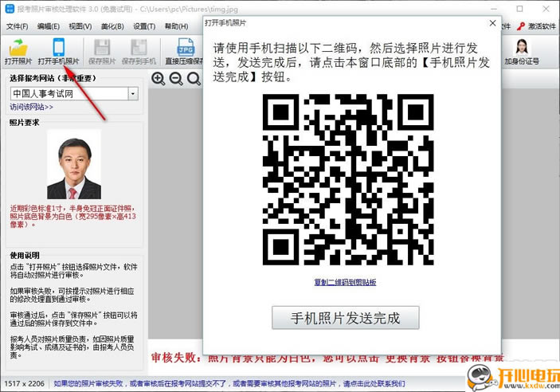This screenshot has height=392, width=560.
Task: Click the 使用说明 heading text
Action: click(x=25, y=256)
